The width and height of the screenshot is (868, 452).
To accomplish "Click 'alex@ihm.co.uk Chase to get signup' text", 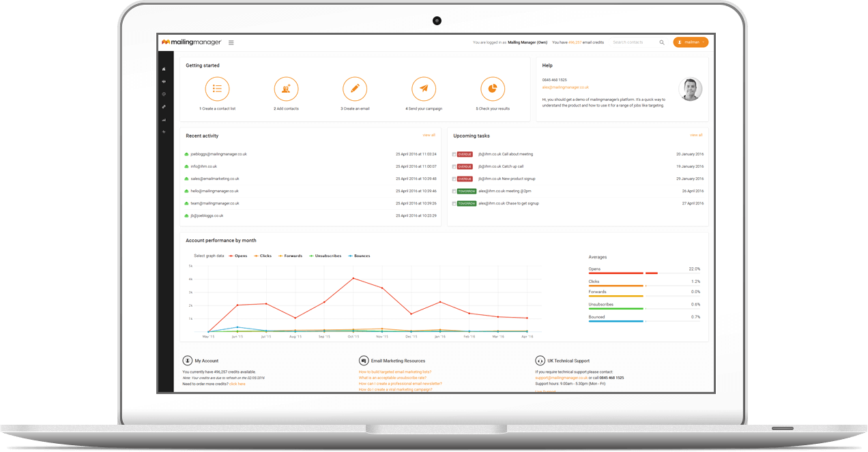I will 508,203.
